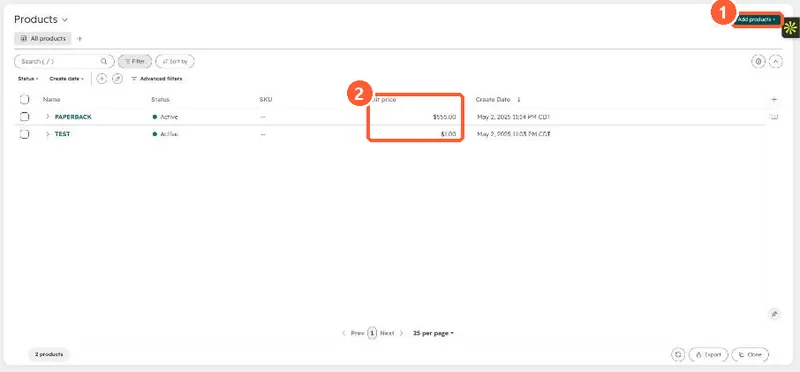Click the May 2, 2025 11:03 PM date cell

click(513, 134)
